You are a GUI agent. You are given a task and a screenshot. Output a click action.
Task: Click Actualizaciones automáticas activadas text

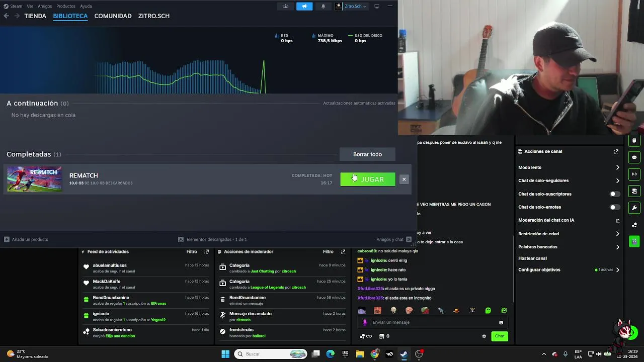click(359, 103)
